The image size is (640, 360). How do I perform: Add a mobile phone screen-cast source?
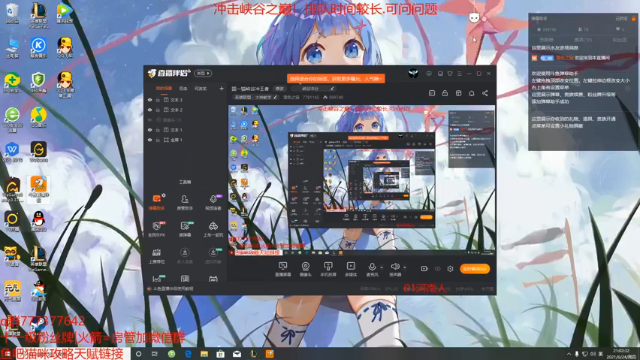pyautogui.click(x=328, y=269)
